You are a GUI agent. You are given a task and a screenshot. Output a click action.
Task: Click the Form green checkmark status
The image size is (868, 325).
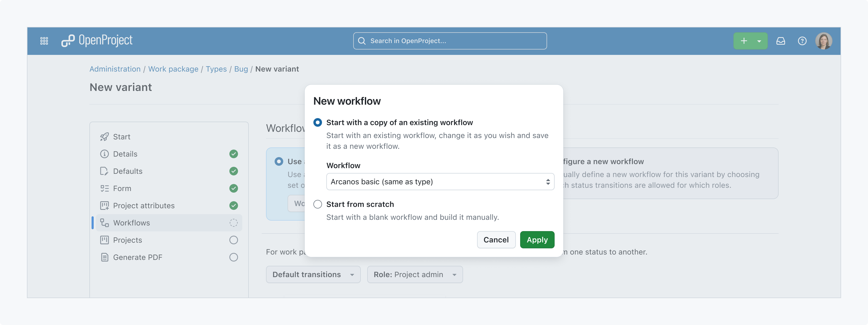pyautogui.click(x=233, y=188)
